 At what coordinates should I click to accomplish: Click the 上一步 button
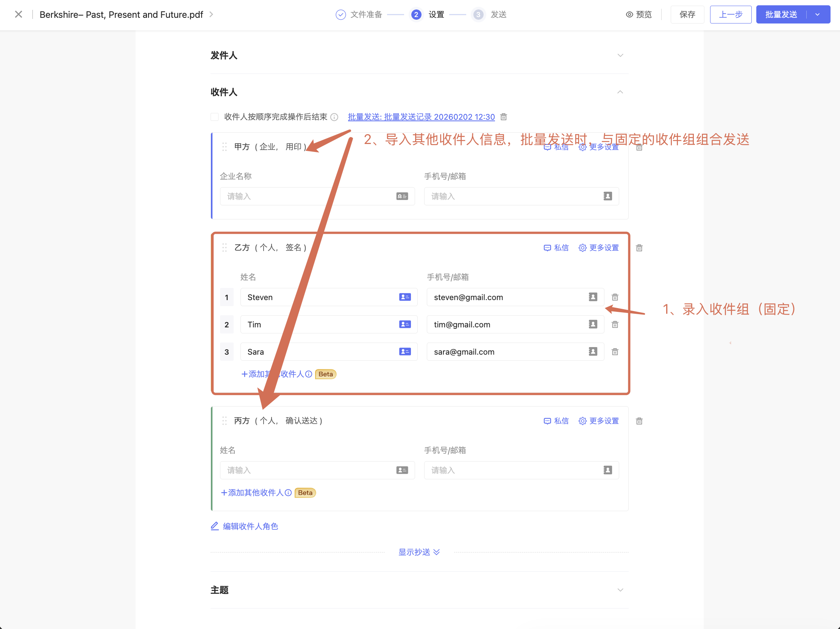coord(730,14)
